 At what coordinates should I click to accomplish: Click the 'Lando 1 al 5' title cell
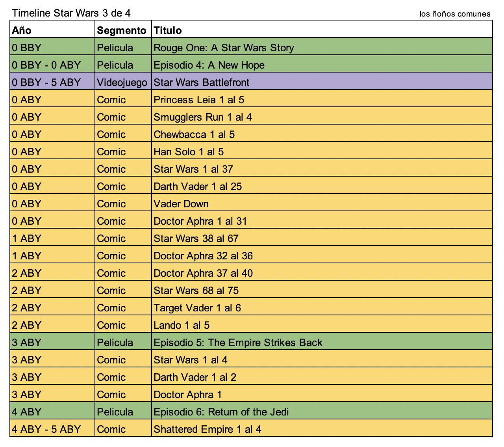(182, 325)
